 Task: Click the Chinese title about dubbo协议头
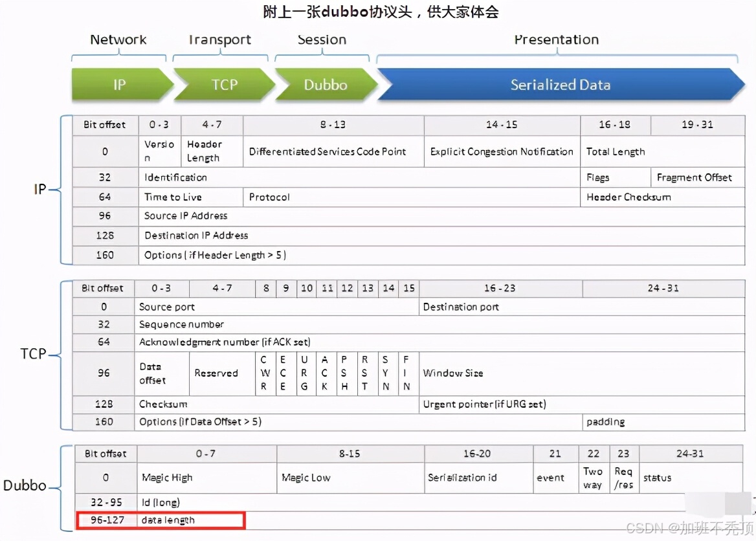(381, 12)
